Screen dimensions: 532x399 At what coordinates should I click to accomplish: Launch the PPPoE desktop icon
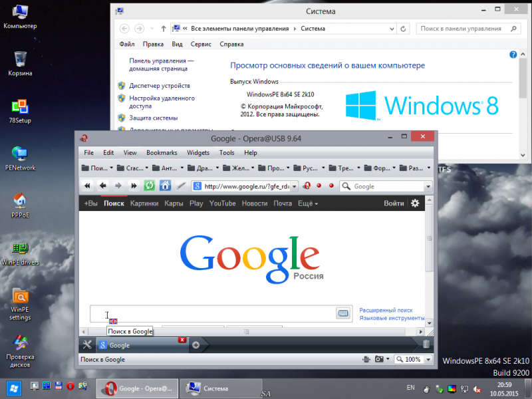point(20,205)
